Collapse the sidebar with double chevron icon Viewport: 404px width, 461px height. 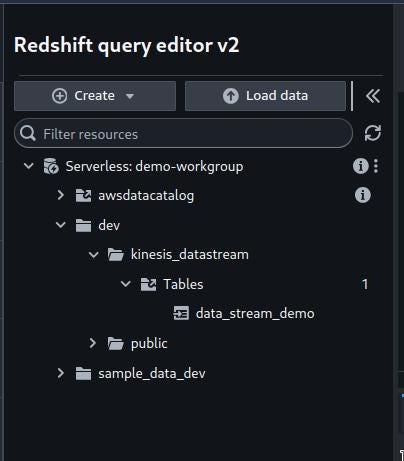373,96
